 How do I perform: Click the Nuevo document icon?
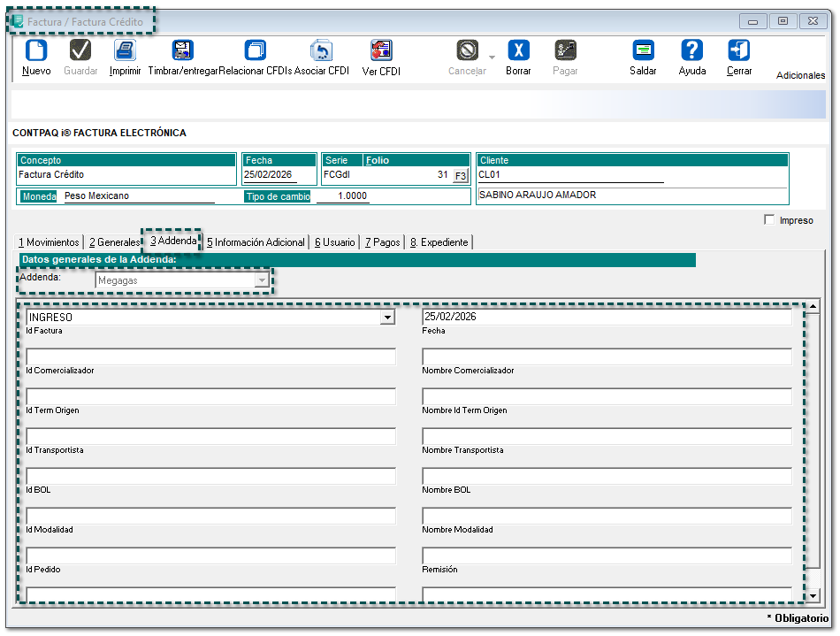click(35, 50)
